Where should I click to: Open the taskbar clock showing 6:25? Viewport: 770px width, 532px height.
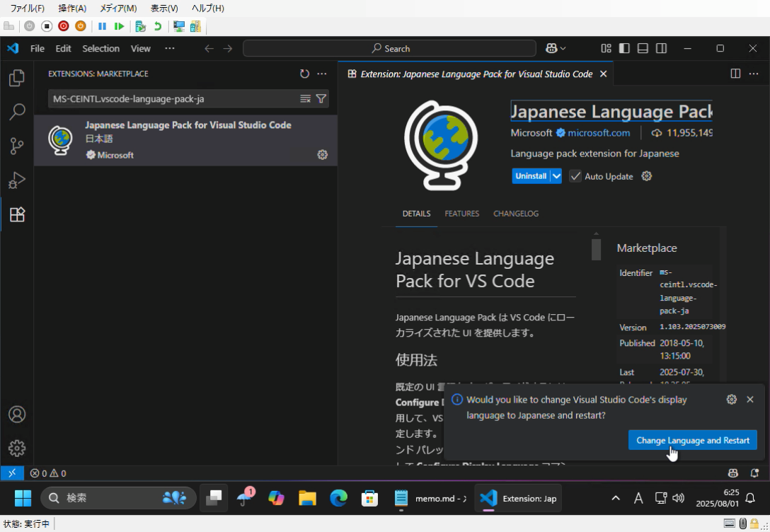click(x=717, y=498)
